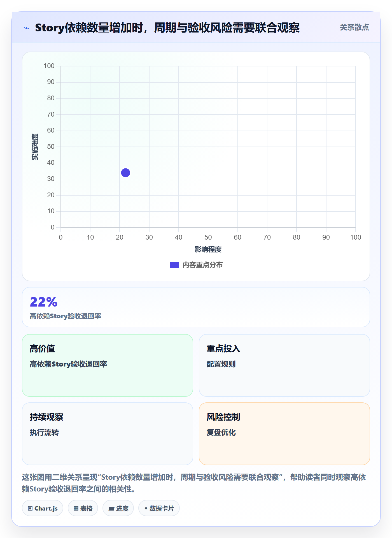Click the grid icon in the 表格 chip
Viewport: 392px width, 538px height.
pyautogui.click(x=76, y=508)
